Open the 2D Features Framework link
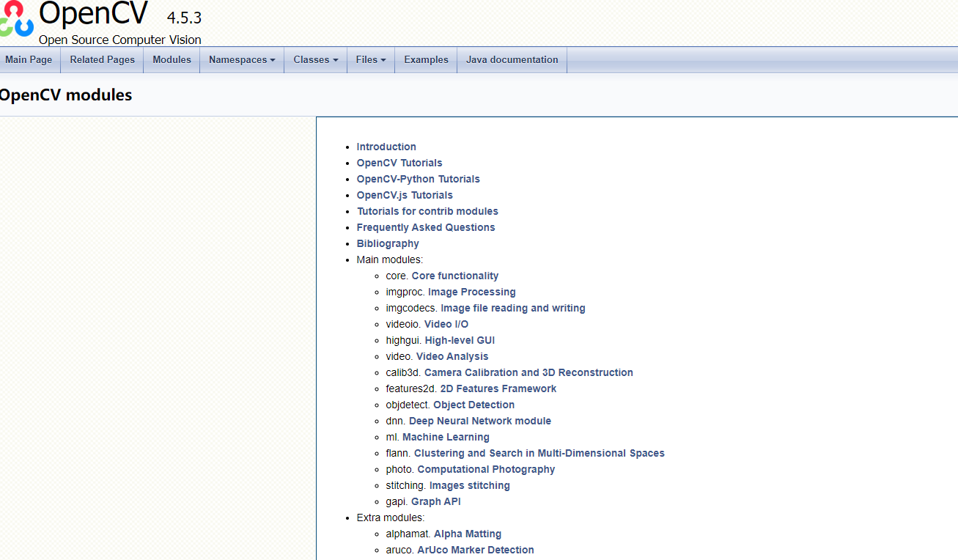958x560 pixels. pos(498,388)
